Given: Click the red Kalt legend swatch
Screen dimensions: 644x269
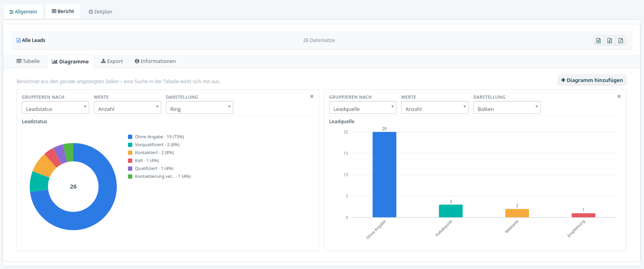Looking at the screenshot, I should point(130,160).
